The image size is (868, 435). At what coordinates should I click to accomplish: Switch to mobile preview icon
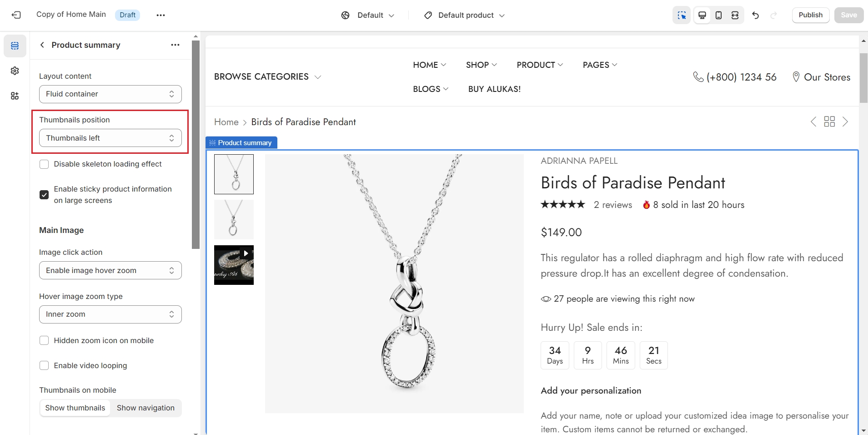coord(718,15)
